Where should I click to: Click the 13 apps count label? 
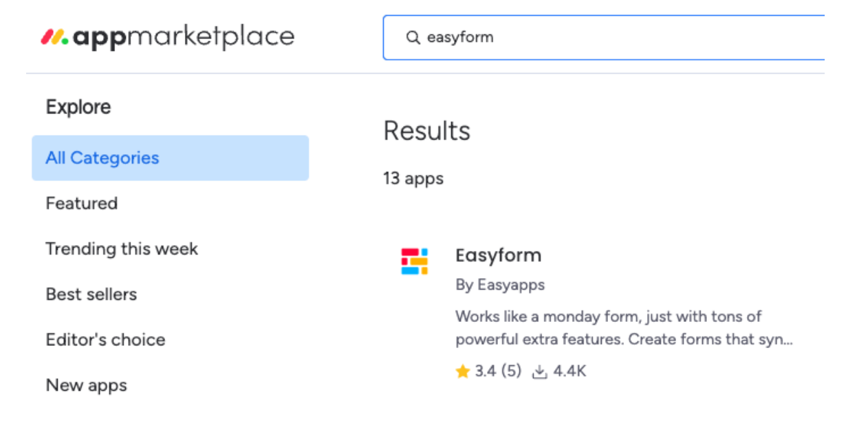coord(413,178)
